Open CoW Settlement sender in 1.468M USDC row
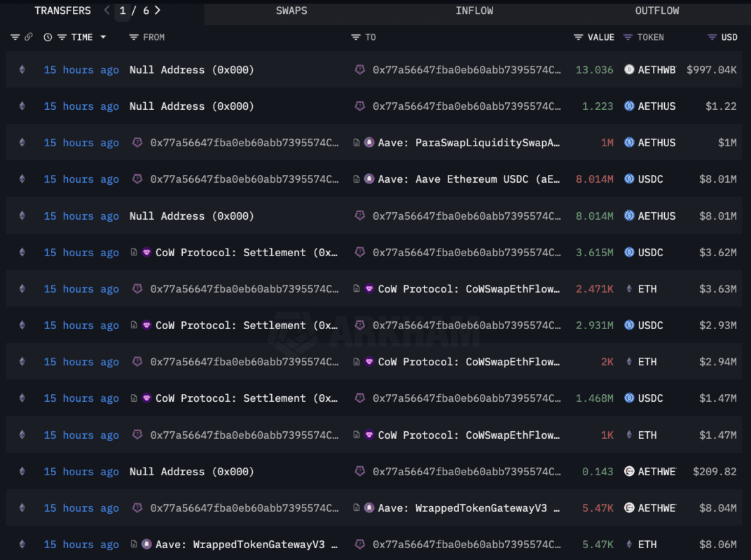This screenshot has width=751, height=560. point(246,398)
